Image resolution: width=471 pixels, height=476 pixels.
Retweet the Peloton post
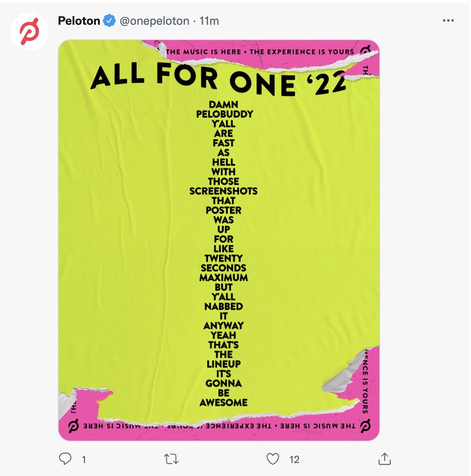coord(171,459)
